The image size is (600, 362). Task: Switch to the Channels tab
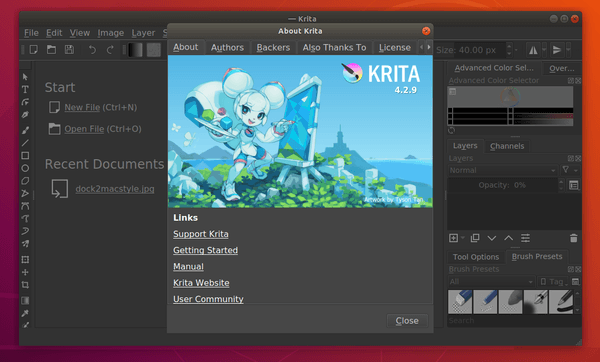point(507,146)
